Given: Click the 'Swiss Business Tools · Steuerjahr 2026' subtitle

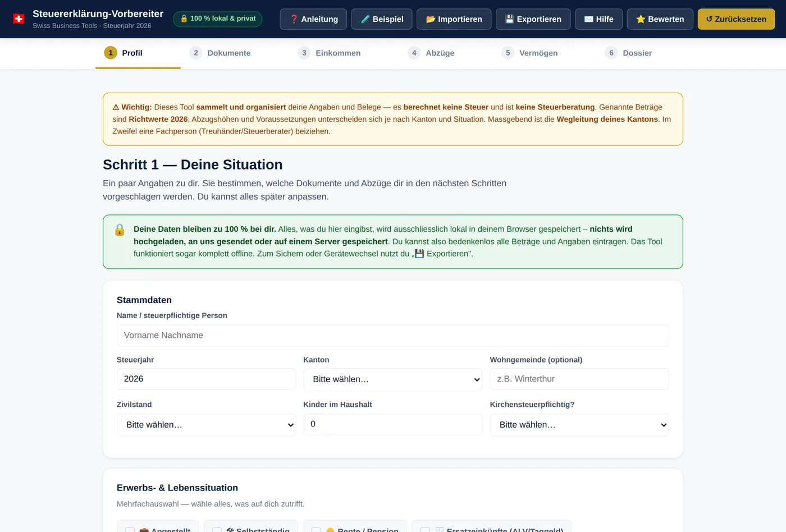Looking at the screenshot, I should [x=92, y=26].
